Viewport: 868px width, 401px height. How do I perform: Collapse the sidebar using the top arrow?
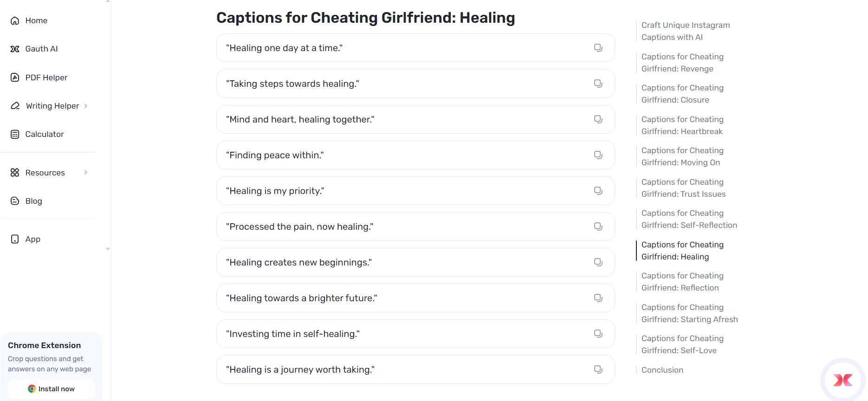pos(108,2)
